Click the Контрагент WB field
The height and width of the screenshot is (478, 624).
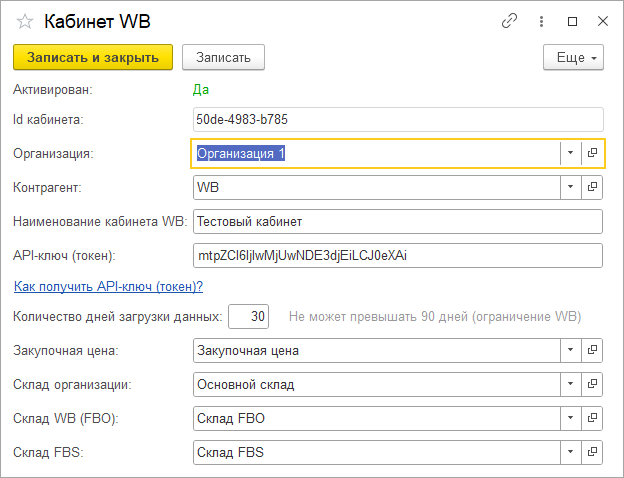[x=376, y=187]
